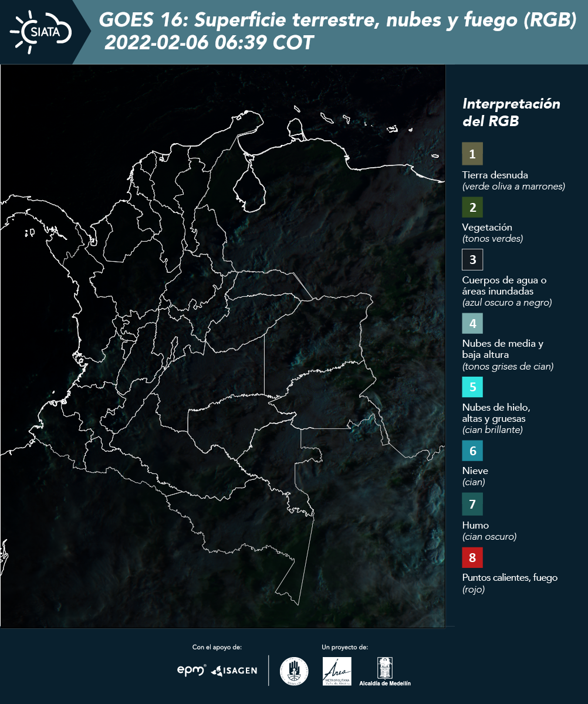Click '(rojo)' description text
The height and width of the screenshot is (704, 588).
(x=474, y=590)
